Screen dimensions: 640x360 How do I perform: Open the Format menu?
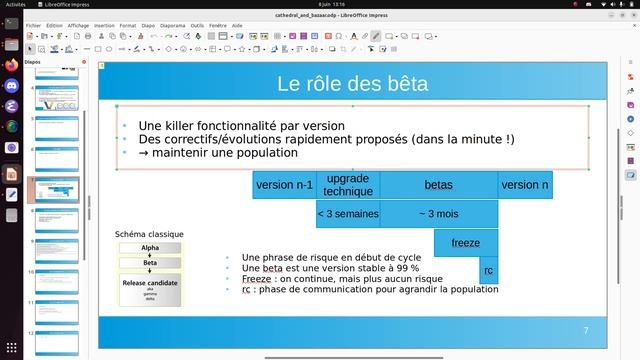[128, 25]
